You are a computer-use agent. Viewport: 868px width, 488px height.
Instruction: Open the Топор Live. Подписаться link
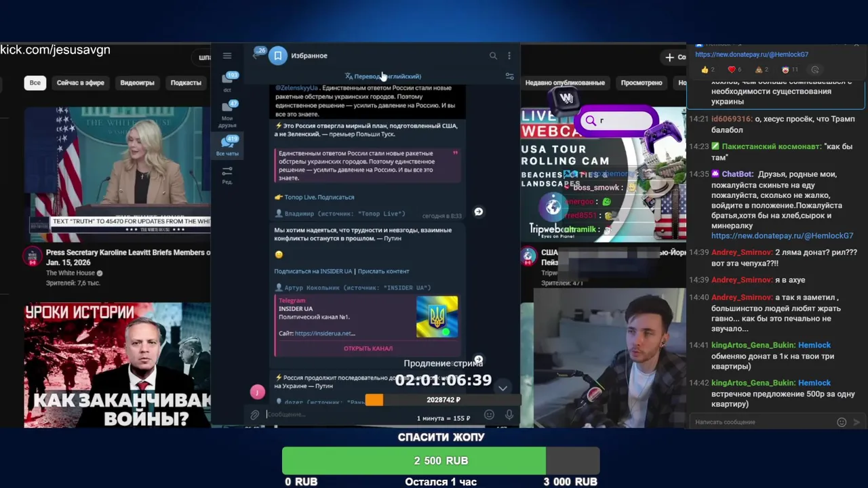coord(319,197)
